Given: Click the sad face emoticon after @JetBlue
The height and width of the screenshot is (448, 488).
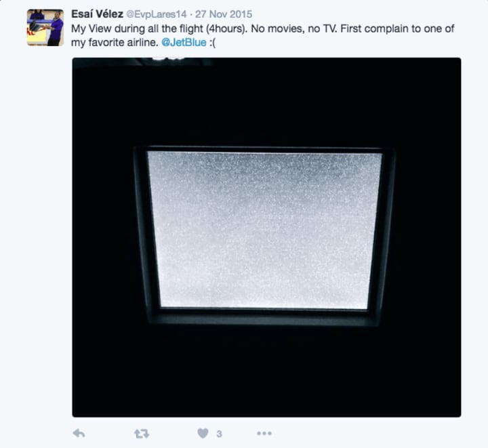Looking at the screenshot, I should coord(212,43).
